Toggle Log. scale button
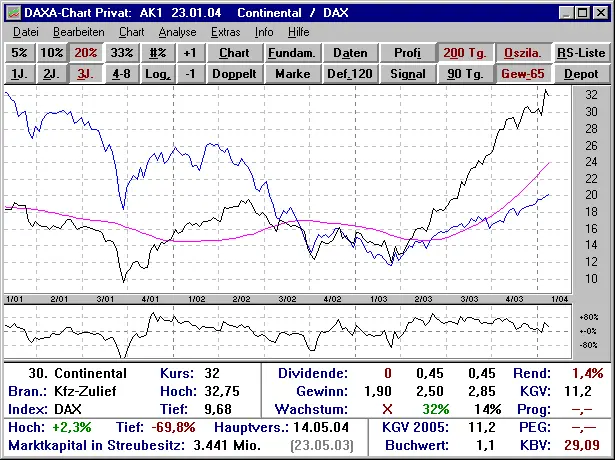Viewport: 615px width, 460px height. 158,74
